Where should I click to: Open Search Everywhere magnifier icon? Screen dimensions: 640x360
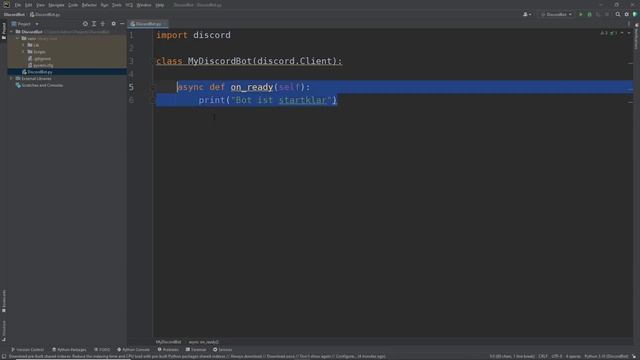[x=618, y=14]
